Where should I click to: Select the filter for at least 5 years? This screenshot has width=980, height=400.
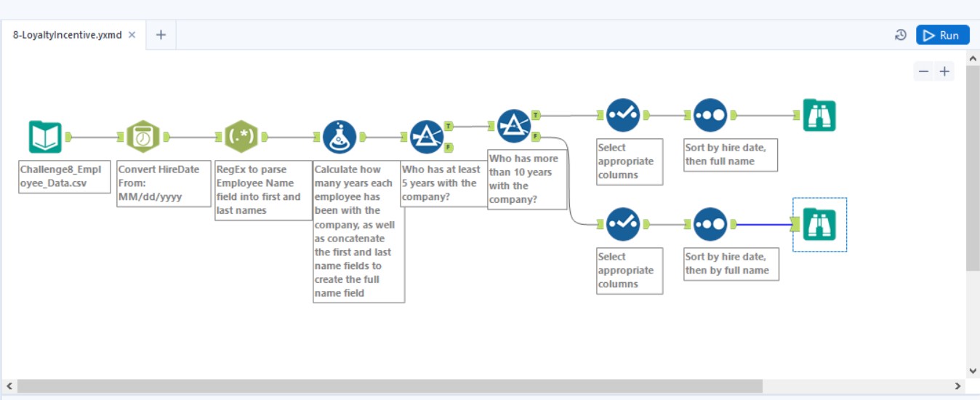tap(427, 137)
